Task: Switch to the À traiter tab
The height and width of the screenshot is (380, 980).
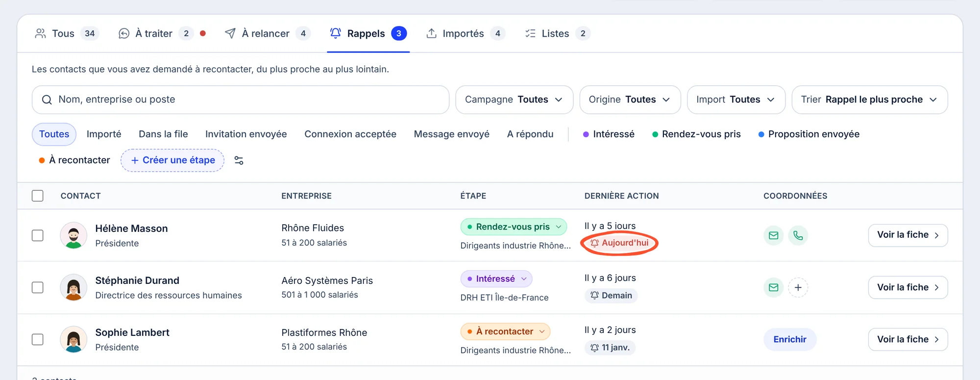Action: (162, 34)
